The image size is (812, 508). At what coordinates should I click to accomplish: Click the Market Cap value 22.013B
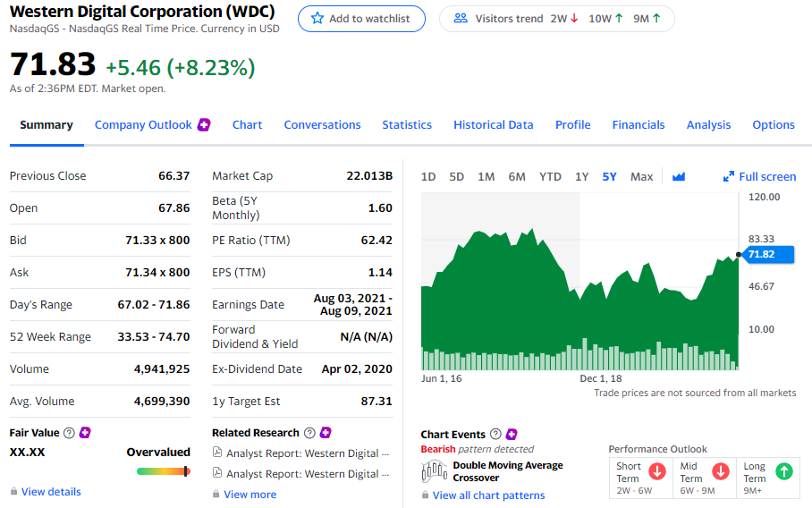pos(369,176)
